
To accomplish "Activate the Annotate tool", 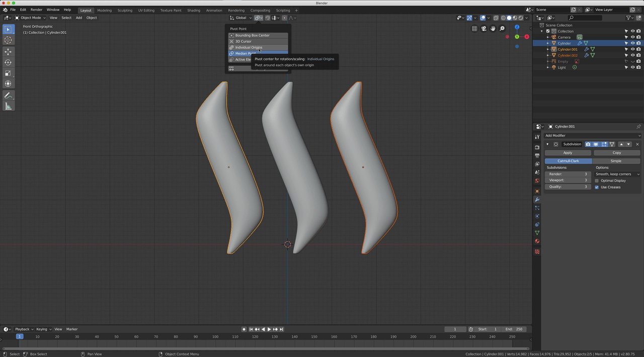I will [8, 96].
